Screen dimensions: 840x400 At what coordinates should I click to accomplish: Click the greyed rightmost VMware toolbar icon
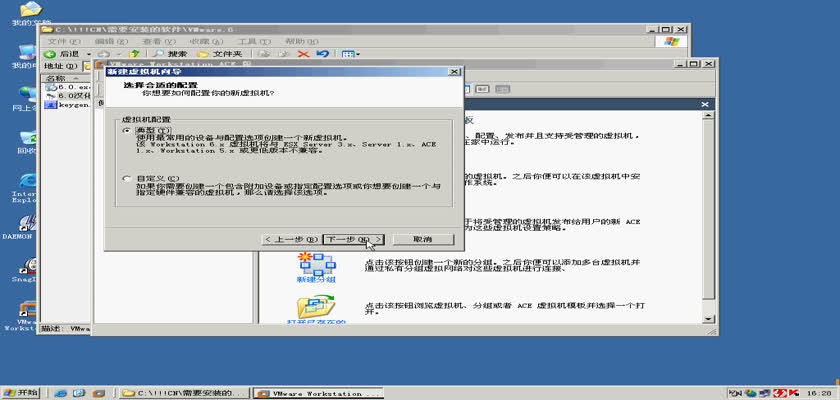tap(502, 89)
